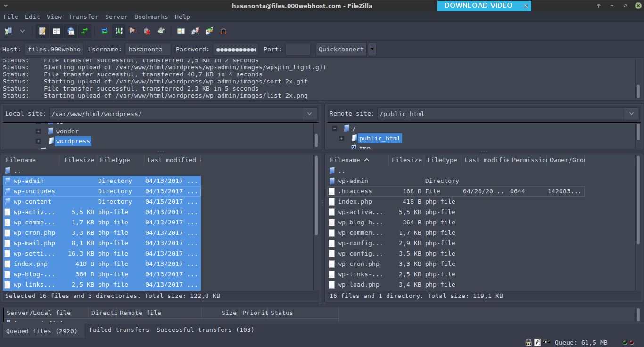Expand the public_html node in remote tree
Viewport: 644px width, 347px height.
click(x=341, y=138)
